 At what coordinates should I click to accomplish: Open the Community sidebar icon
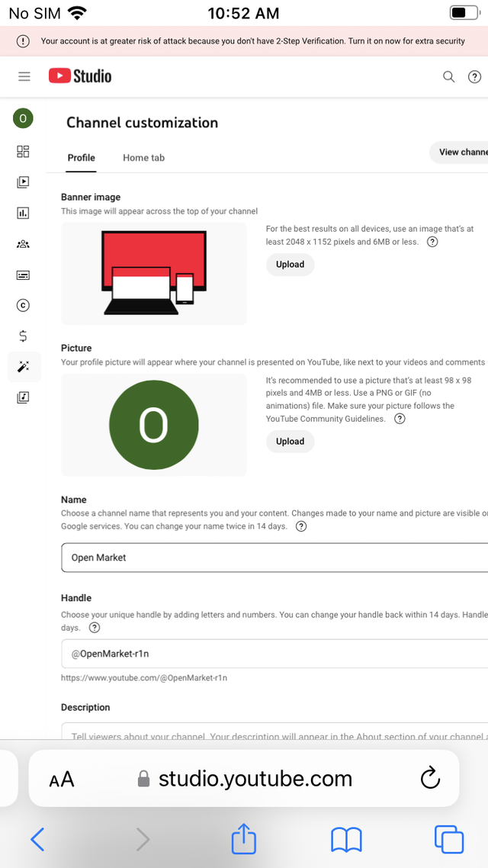(23, 244)
